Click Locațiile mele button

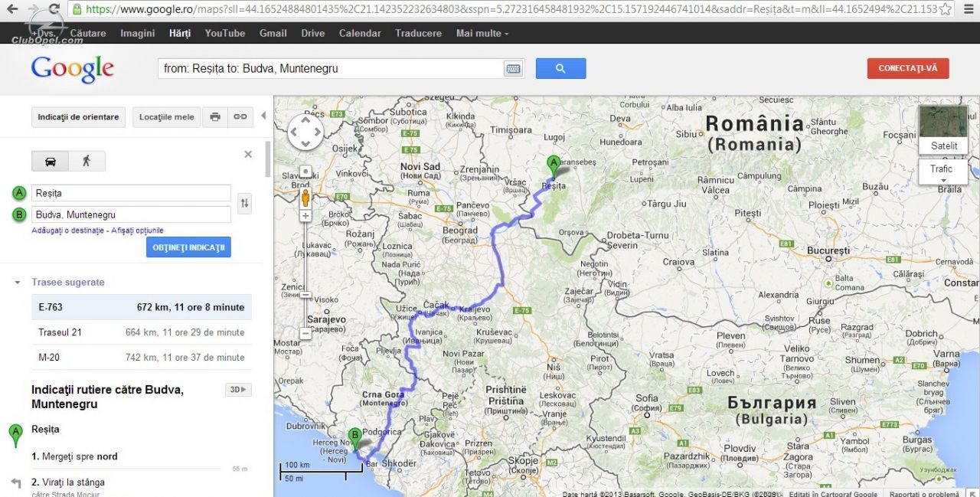click(x=167, y=117)
